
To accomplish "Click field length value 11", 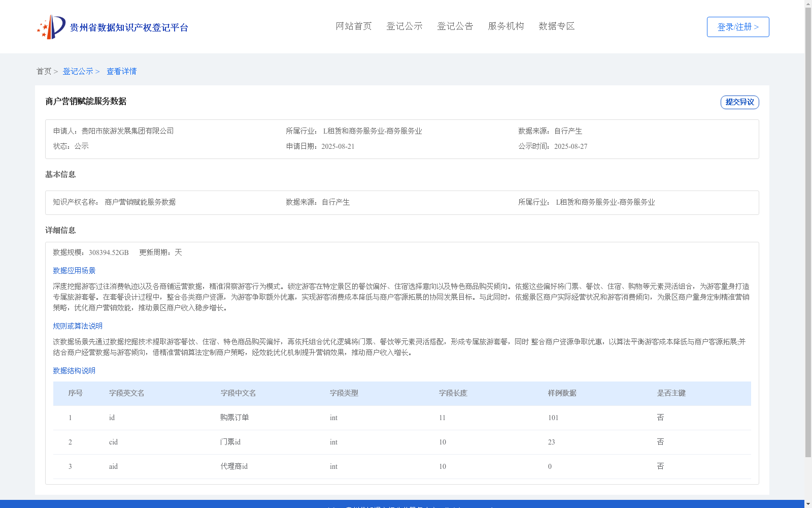I will pos(442,418).
